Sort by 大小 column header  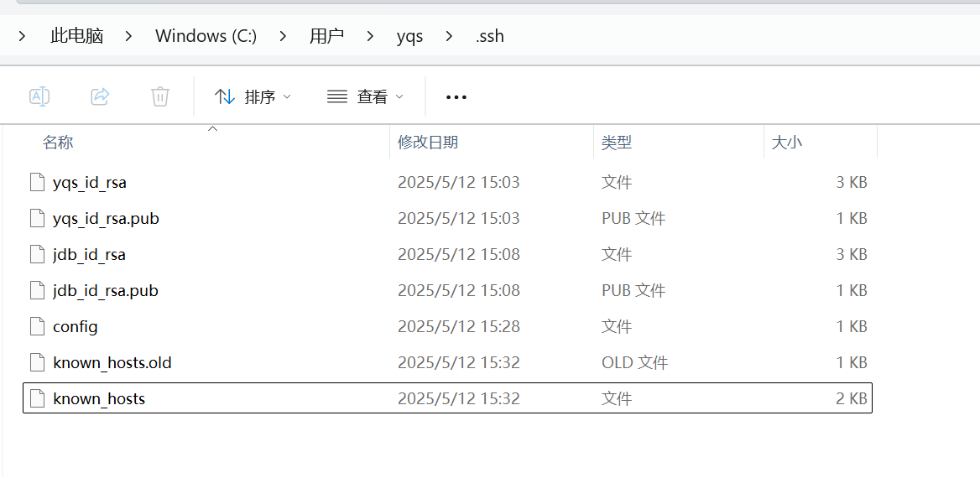(786, 143)
